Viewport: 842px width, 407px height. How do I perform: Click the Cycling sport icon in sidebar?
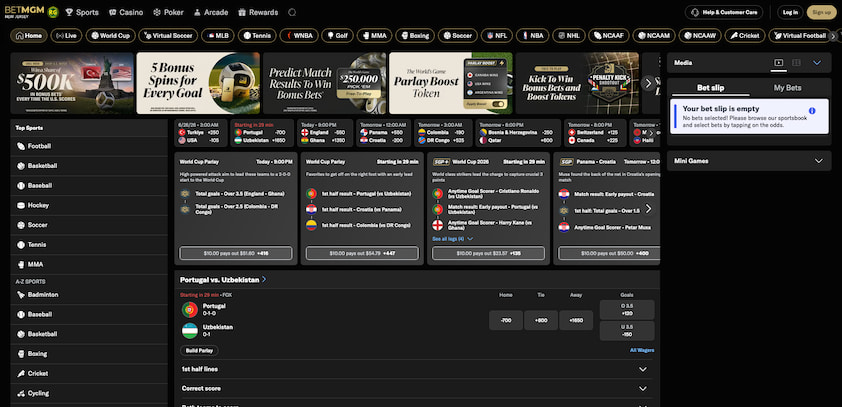click(x=21, y=393)
